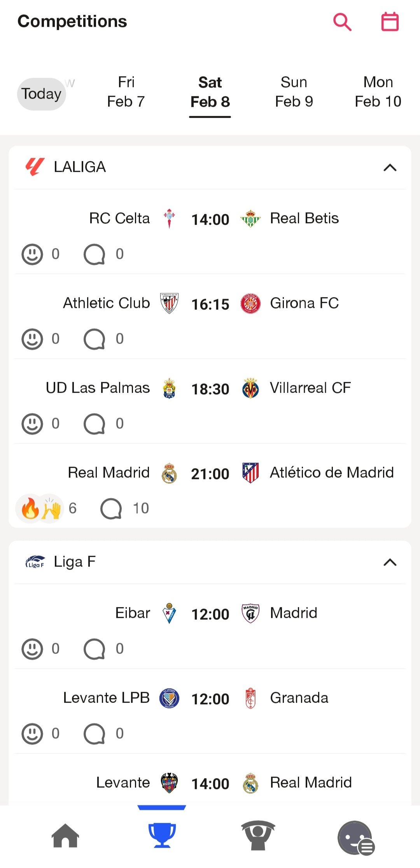The image size is (420, 868).
Task: Open Real Madrid vs Atlético de Madrid match
Action: pyautogui.click(x=210, y=474)
